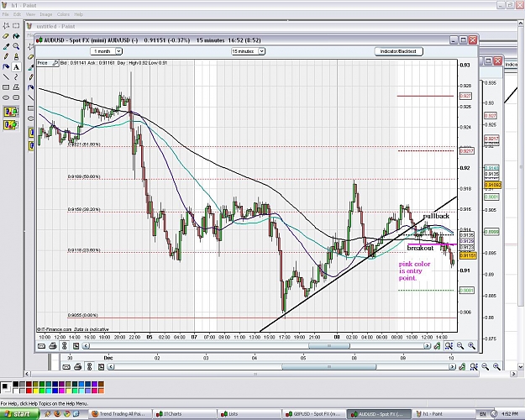Open the 1 month timespan dropdown
Image resolution: width=525 pixels, height=420 pixels.
point(106,51)
